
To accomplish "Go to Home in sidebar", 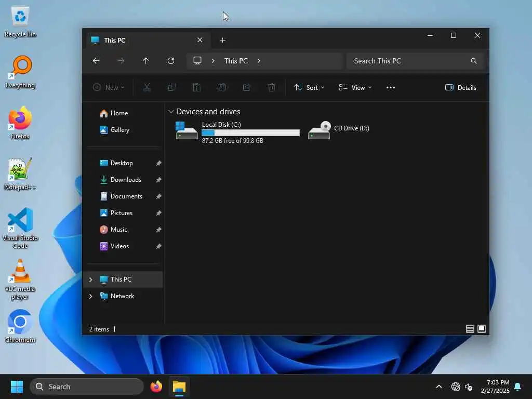I will pyautogui.click(x=119, y=113).
